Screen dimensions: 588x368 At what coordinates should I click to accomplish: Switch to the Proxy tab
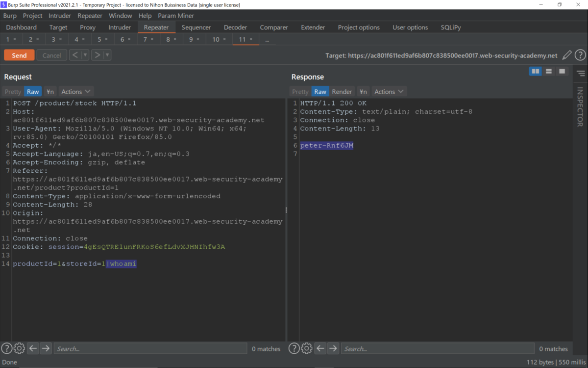tap(88, 27)
